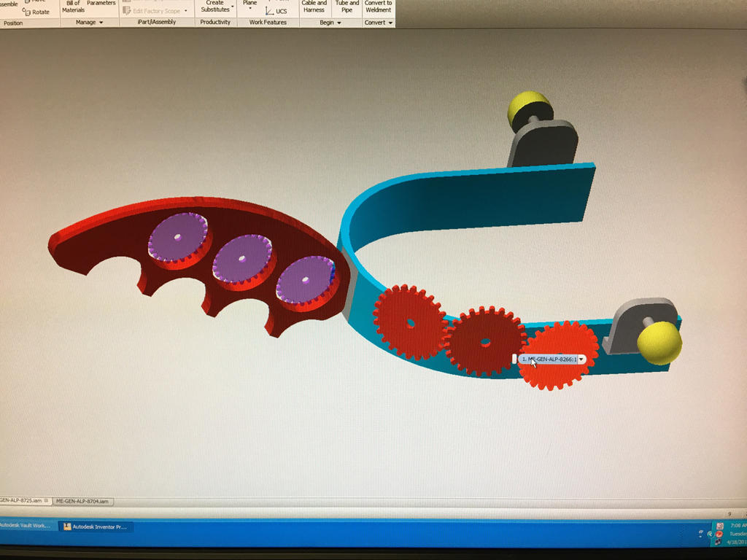Switch to GEN-ALP-8725.iam document tab
Image resolution: width=747 pixels, height=560 pixels.
[25, 501]
